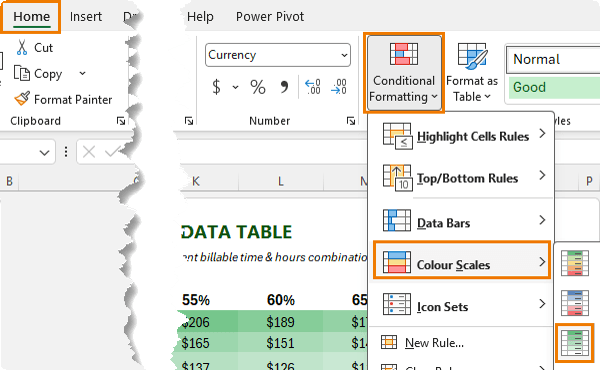Expand accounting format currency options arrow

coord(235,87)
